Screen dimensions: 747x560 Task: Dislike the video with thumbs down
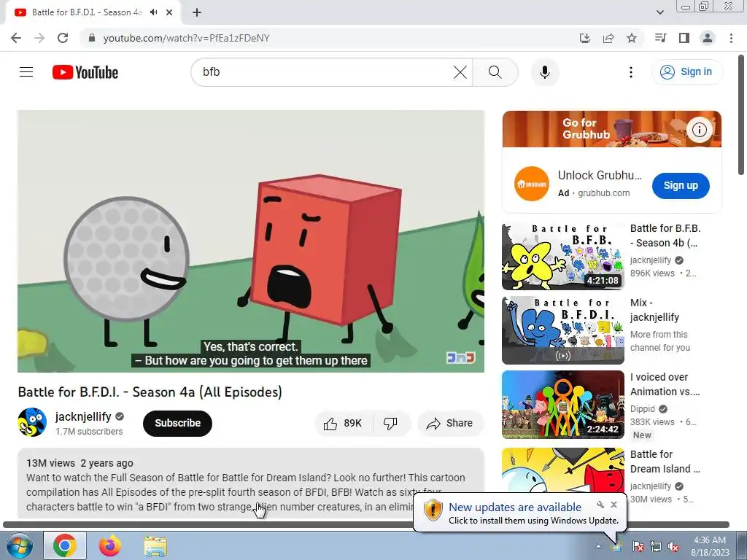click(391, 423)
